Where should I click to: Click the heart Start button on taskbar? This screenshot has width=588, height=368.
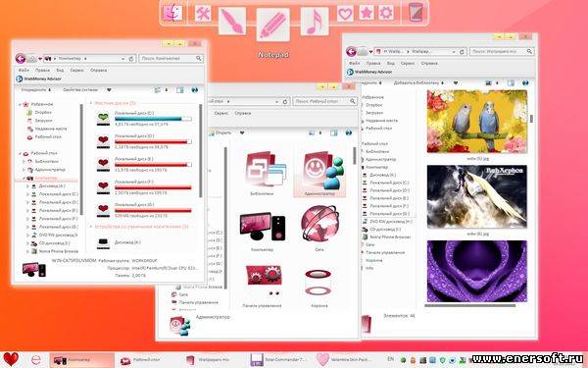(11, 359)
